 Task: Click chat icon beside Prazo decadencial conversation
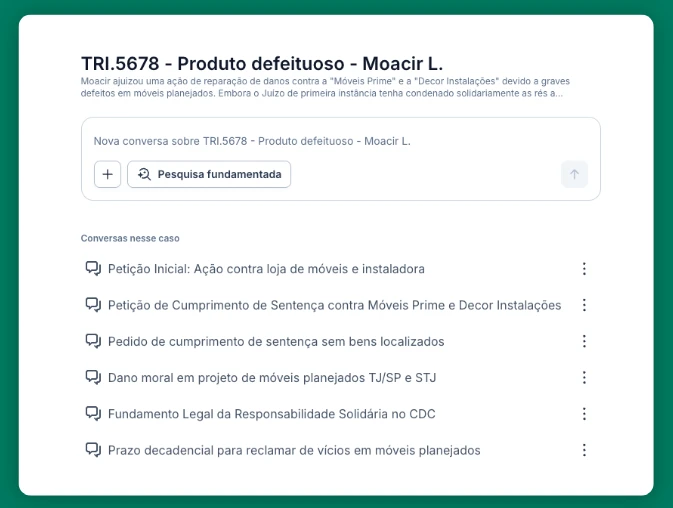click(94, 450)
